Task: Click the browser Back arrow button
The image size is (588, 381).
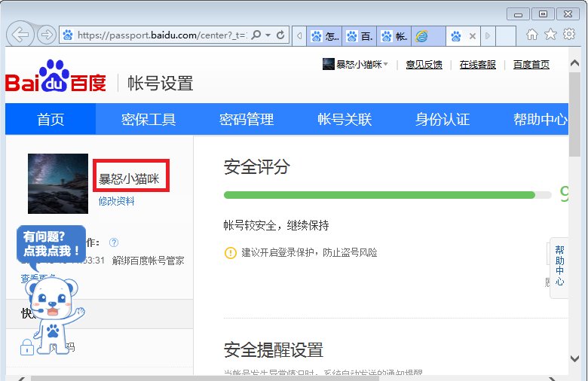Action: click(x=20, y=35)
